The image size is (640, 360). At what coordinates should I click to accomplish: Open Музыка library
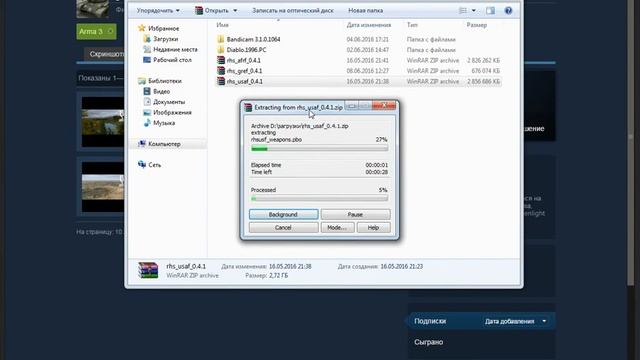pyautogui.click(x=164, y=123)
